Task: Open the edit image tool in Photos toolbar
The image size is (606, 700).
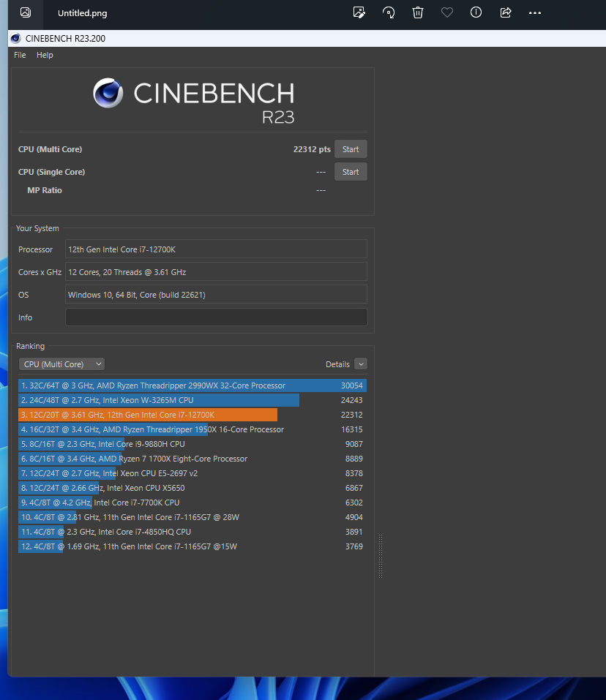Action: tap(359, 12)
